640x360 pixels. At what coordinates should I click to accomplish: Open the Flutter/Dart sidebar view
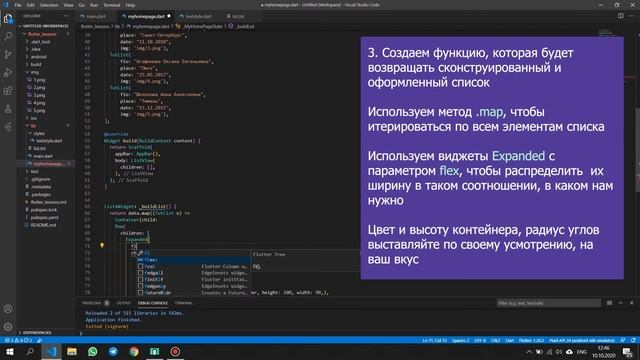8,127
